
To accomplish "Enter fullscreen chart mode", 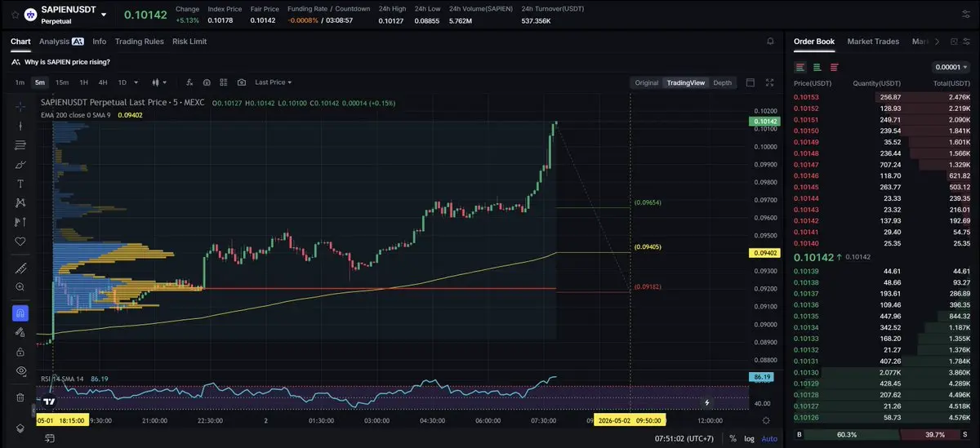I will 769,82.
